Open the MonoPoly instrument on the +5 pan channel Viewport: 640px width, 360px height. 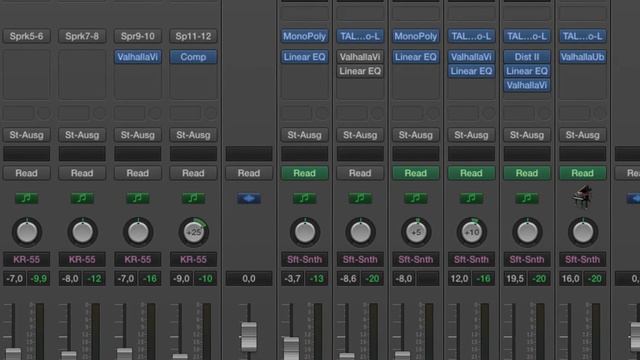(x=416, y=36)
